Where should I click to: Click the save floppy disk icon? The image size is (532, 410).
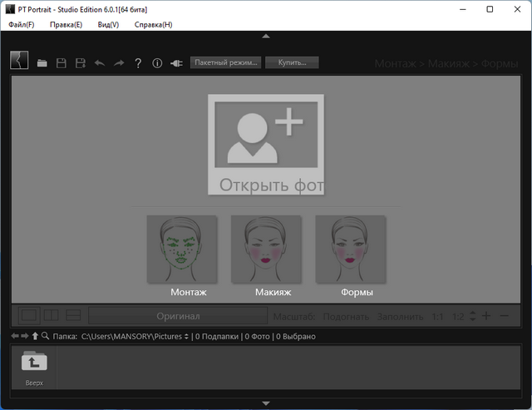pyautogui.click(x=62, y=63)
